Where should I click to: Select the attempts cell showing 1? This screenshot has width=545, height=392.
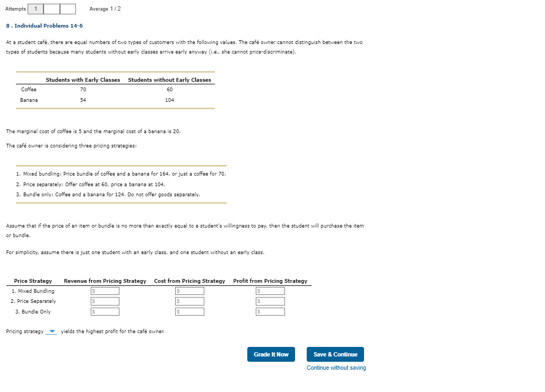(x=35, y=8)
